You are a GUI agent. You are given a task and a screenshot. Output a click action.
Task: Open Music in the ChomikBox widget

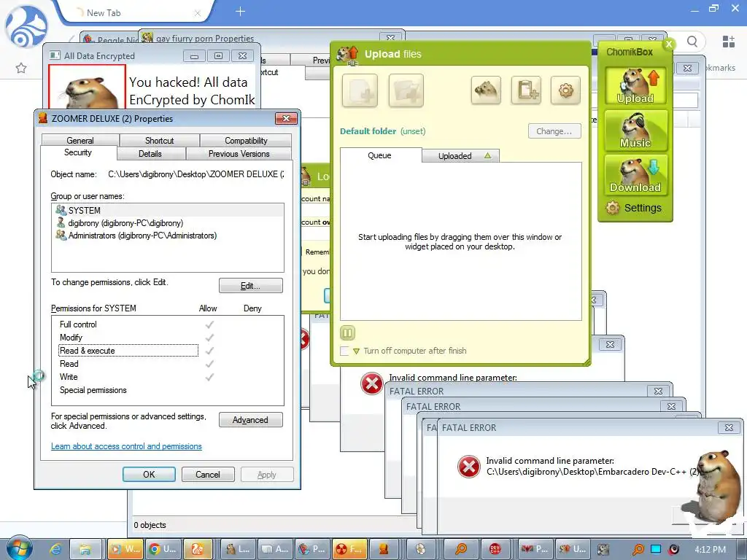[635, 131]
